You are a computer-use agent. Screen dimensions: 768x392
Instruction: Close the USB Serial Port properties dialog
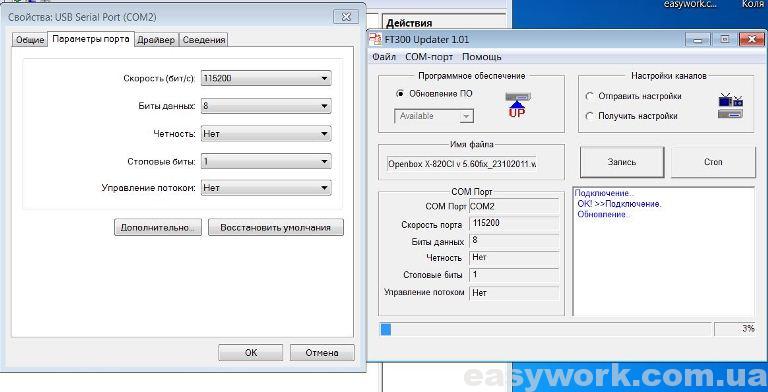pyautogui.click(x=346, y=17)
